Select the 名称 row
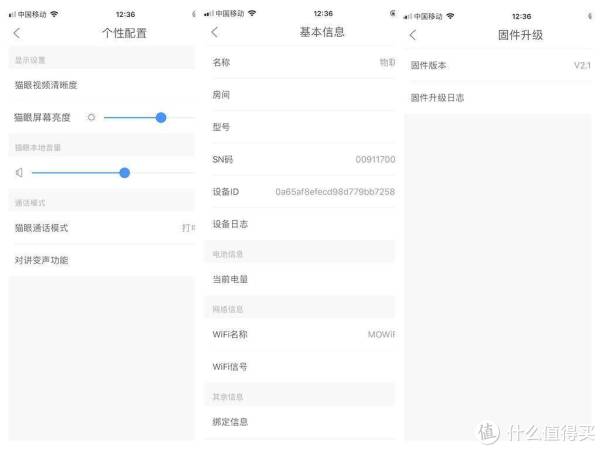 pos(300,62)
